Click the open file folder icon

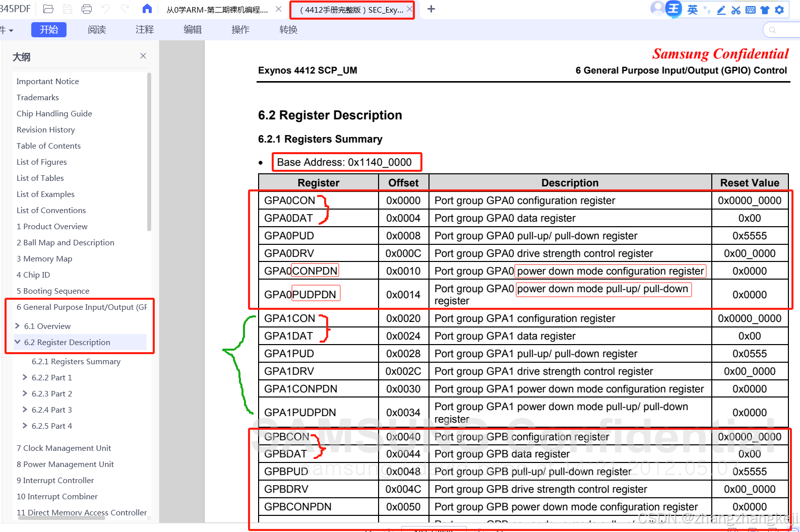pos(48,9)
